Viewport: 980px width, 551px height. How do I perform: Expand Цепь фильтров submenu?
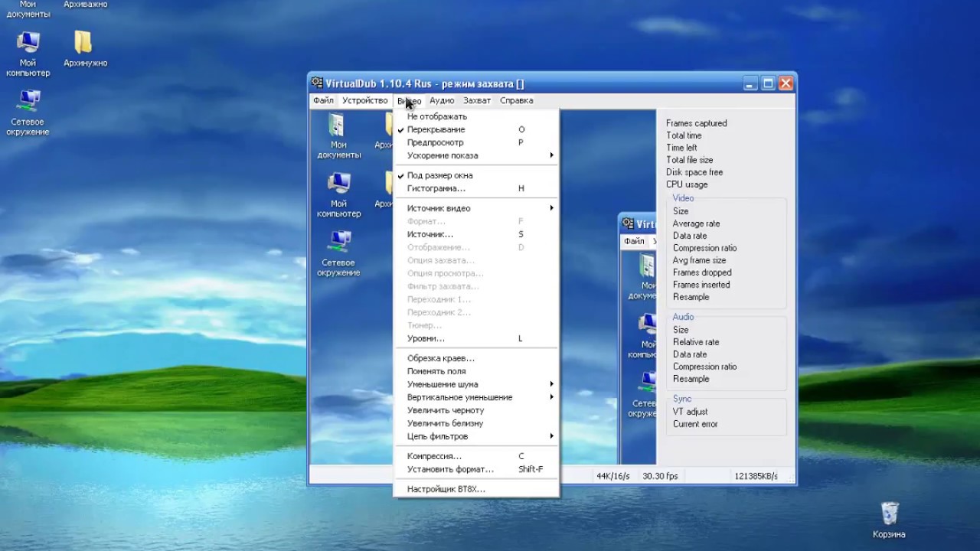[475, 436]
